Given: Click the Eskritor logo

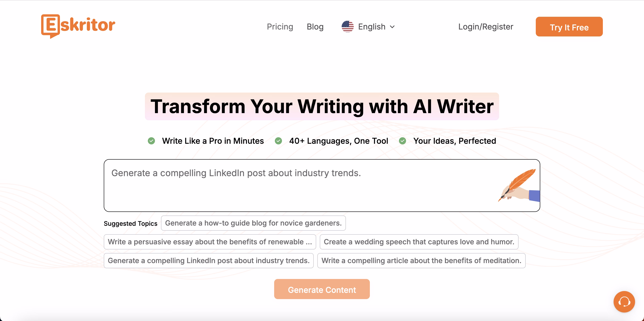Looking at the screenshot, I should 78,26.
